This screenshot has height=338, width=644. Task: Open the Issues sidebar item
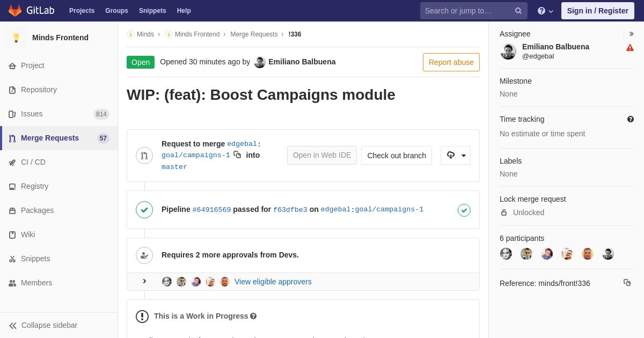pyautogui.click(x=59, y=114)
